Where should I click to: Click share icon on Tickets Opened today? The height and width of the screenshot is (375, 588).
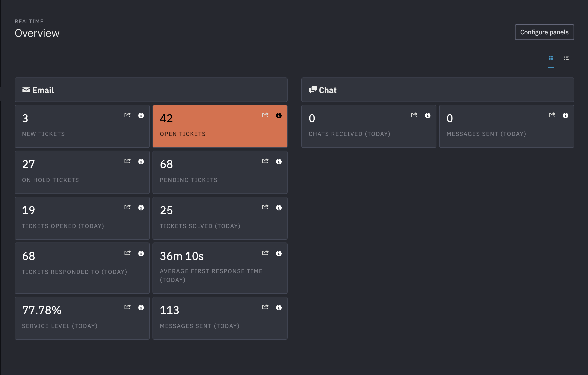pyautogui.click(x=128, y=207)
